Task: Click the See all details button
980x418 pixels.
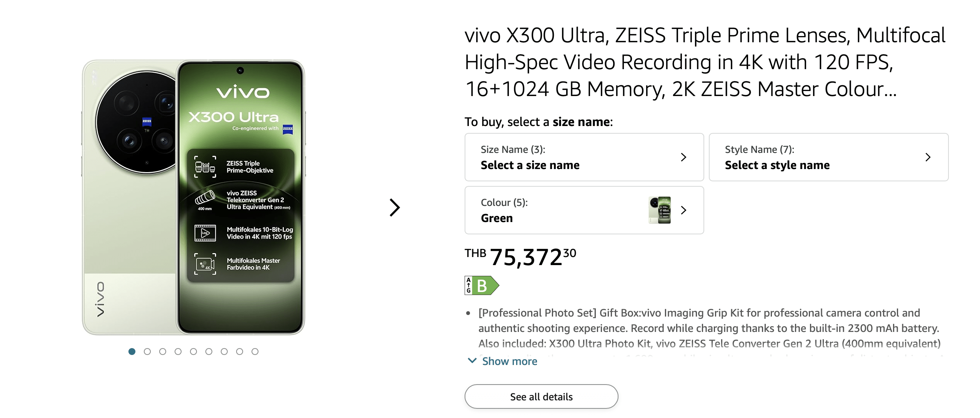Action: click(541, 396)
